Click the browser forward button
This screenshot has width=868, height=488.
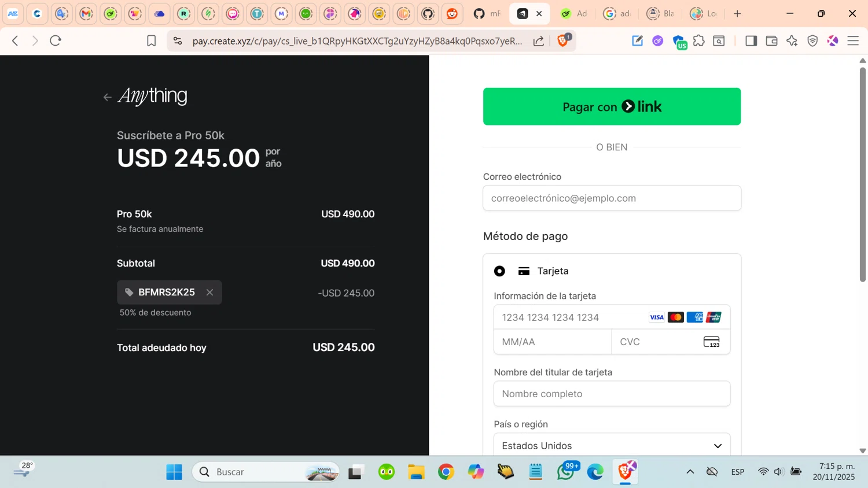[x=35, y=40]
